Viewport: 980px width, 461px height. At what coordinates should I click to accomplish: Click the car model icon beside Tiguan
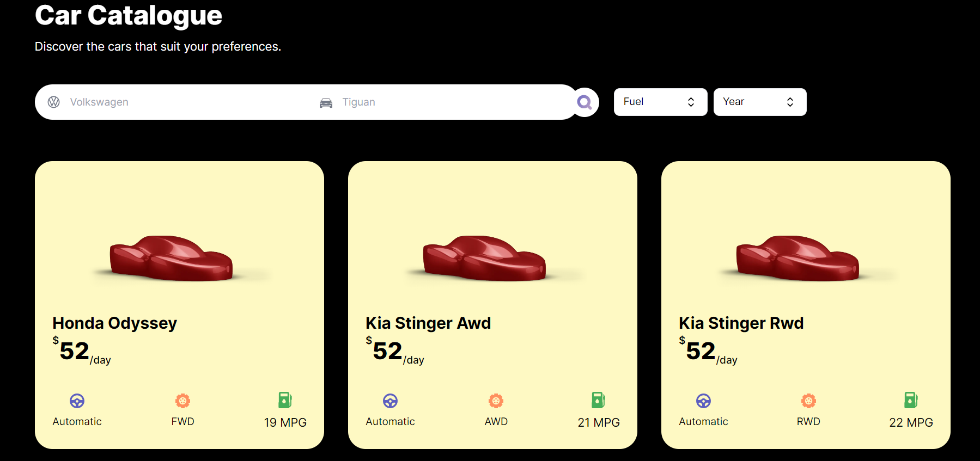[x=326, y=102]
